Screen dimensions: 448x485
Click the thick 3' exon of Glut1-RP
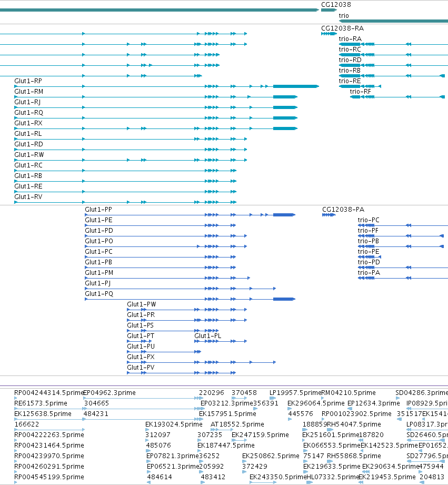(296, 86)
